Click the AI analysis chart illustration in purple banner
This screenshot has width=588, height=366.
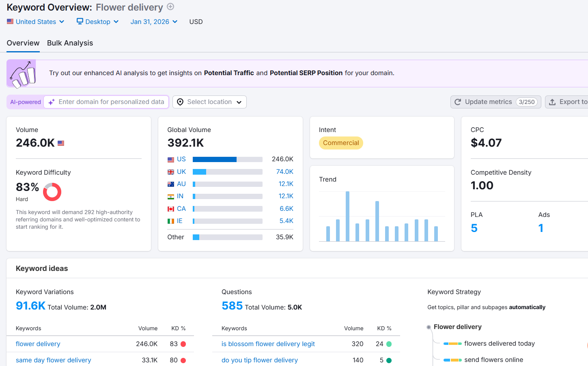[x=20, y=73]
